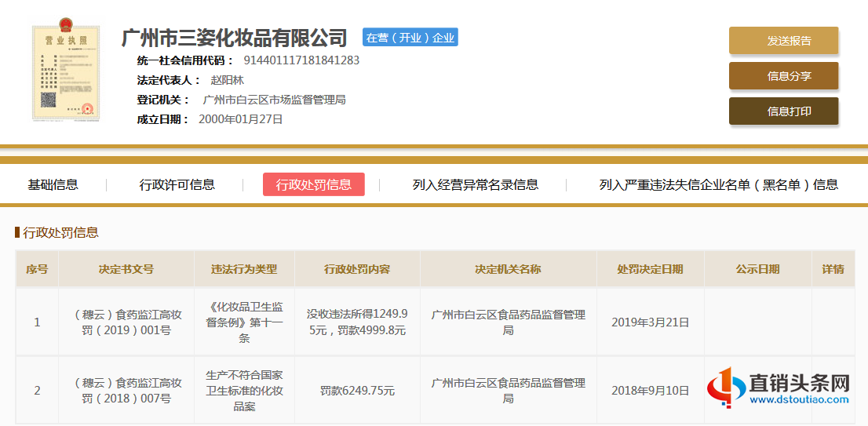Click the 公示日期 column header
This screenshot has width=868, height=426.
[x=758, y=269]
